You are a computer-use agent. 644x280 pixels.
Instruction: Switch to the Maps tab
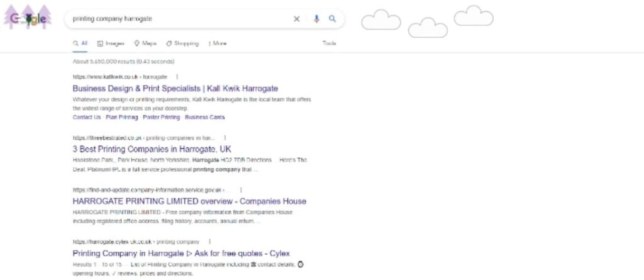(x=145, y=43)
